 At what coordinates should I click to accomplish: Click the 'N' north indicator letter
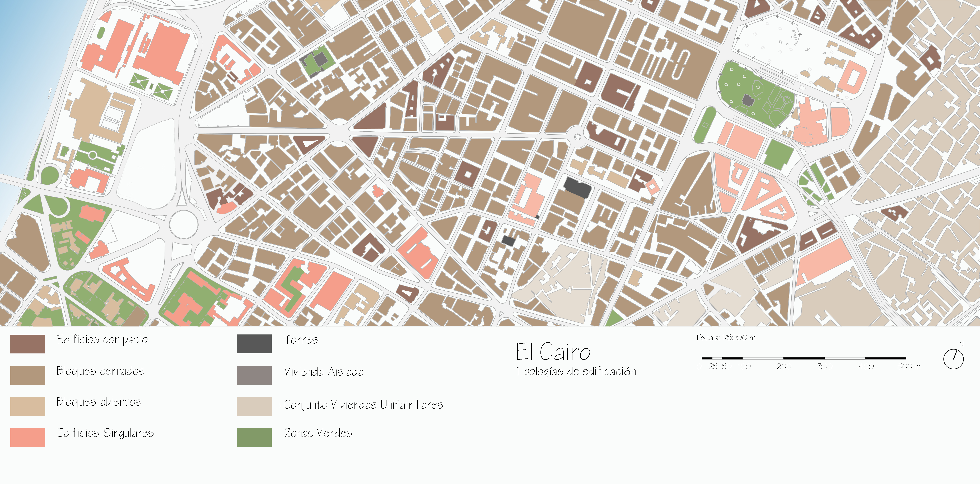tap(961, 344)
